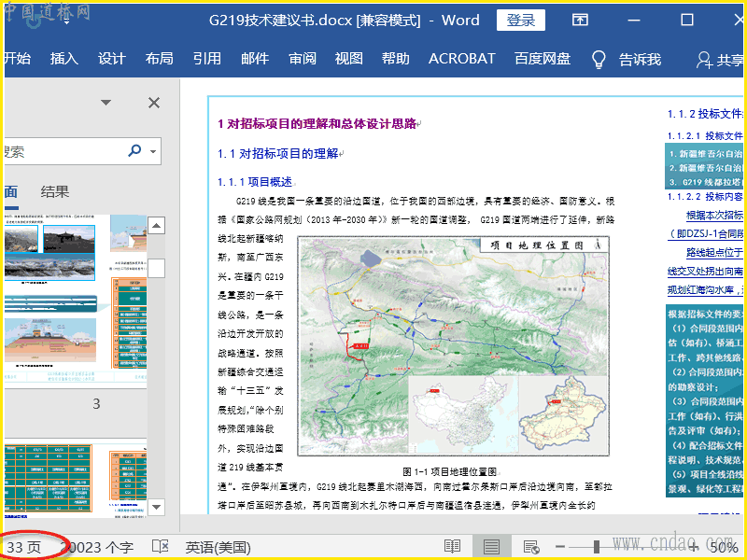Open the 引用 ribbon tab
This screenshot has height=560, width=747.
(x=206, y=59)
